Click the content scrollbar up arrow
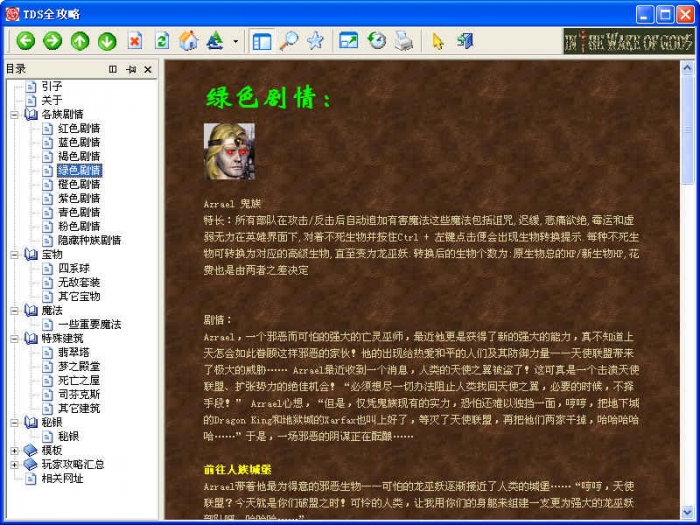The width and height of the screenshot is (700, 525). coord(687,67)
